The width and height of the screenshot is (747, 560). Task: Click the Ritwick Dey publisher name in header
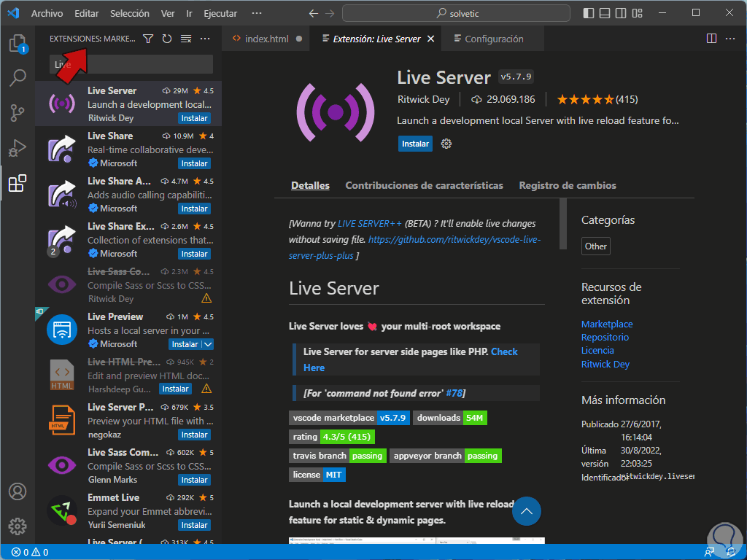[x=424, y=99]
